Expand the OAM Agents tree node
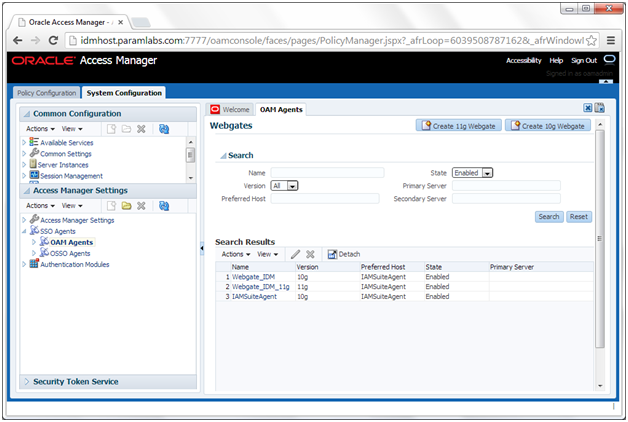 click(x=34, y=242)
